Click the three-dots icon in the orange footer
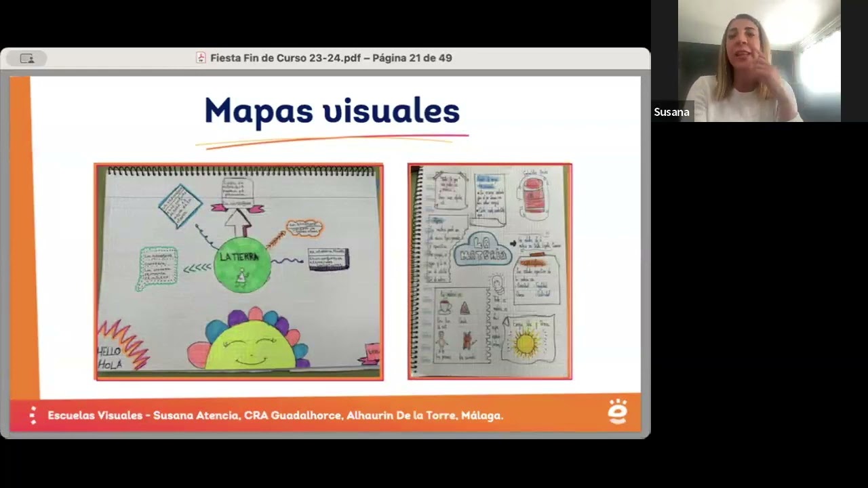 [x=33, y=415]
